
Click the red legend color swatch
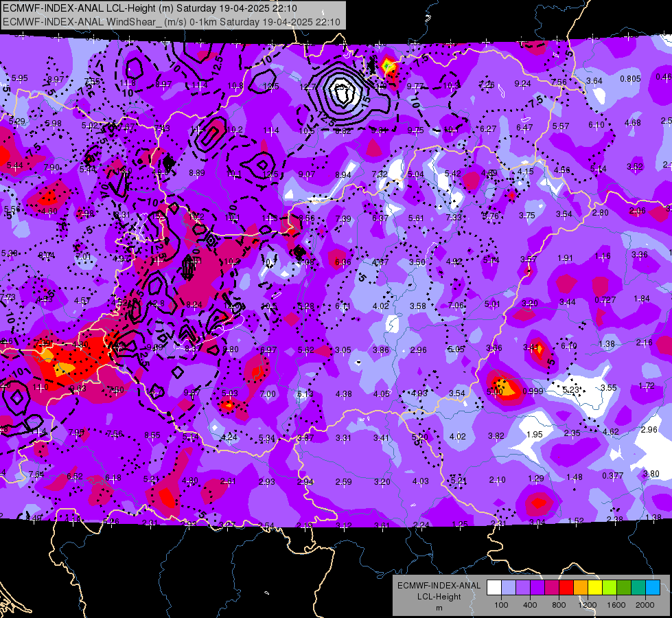pyautogui.click(x=566, y=588)
